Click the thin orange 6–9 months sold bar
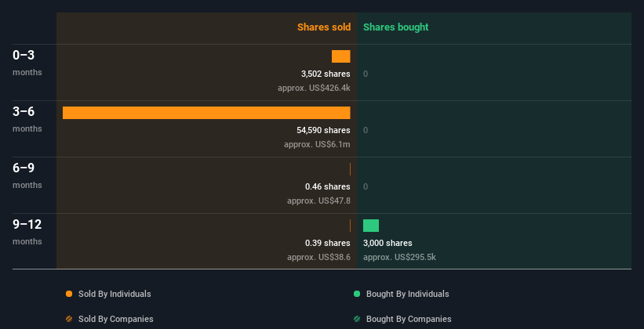 (350, 169)
